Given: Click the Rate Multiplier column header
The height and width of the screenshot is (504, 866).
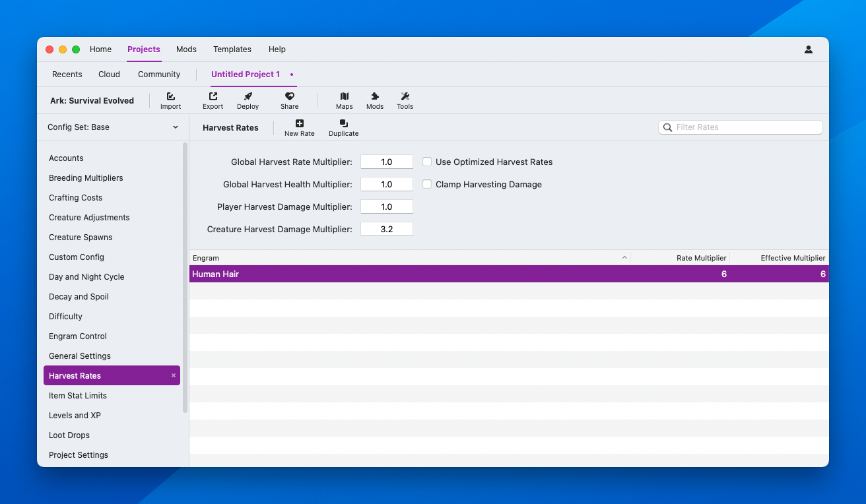Looking at the screenshot, I should [680, 258].
